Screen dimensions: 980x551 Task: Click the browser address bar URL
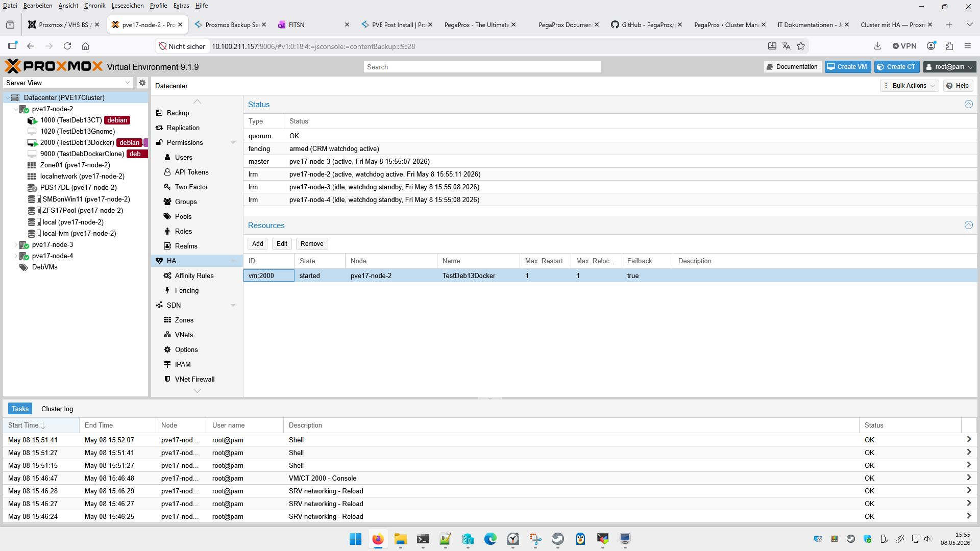313,46
